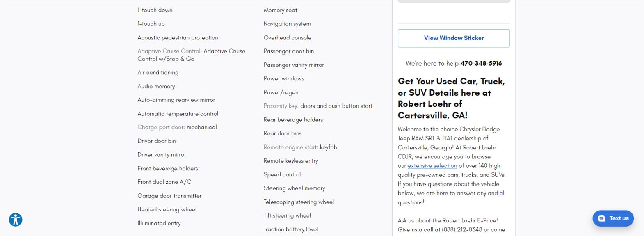
Task: Click the Front dual zone A/C item
Action: pyautogui.click(x=164, y=182)
